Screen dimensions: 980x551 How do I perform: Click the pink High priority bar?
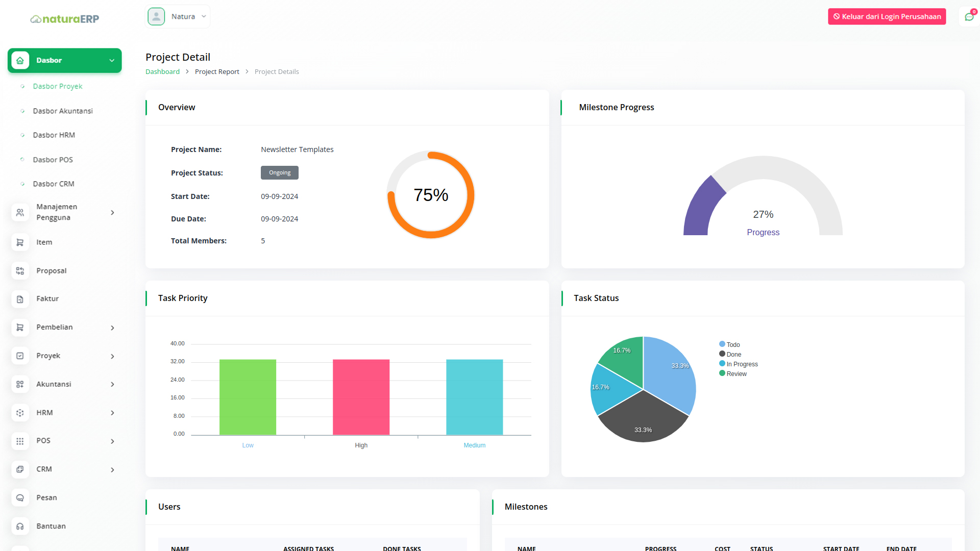[361, 397]
